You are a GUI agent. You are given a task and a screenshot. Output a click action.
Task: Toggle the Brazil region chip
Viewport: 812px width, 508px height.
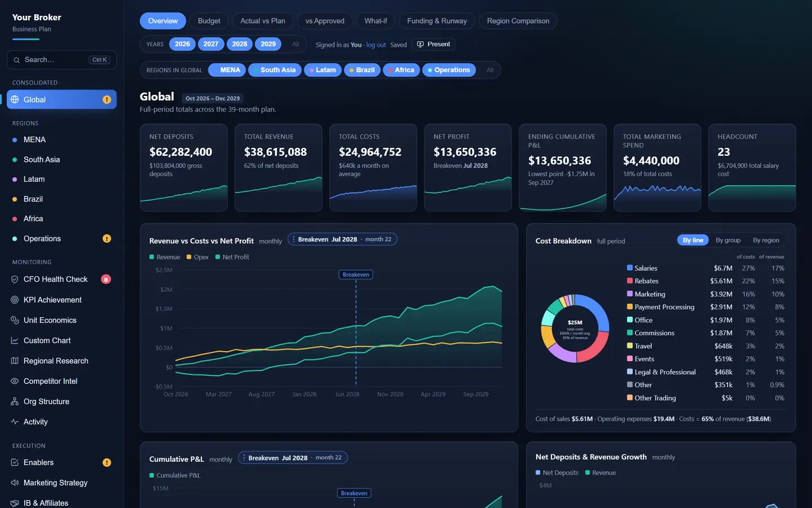[x=362, y=70]
